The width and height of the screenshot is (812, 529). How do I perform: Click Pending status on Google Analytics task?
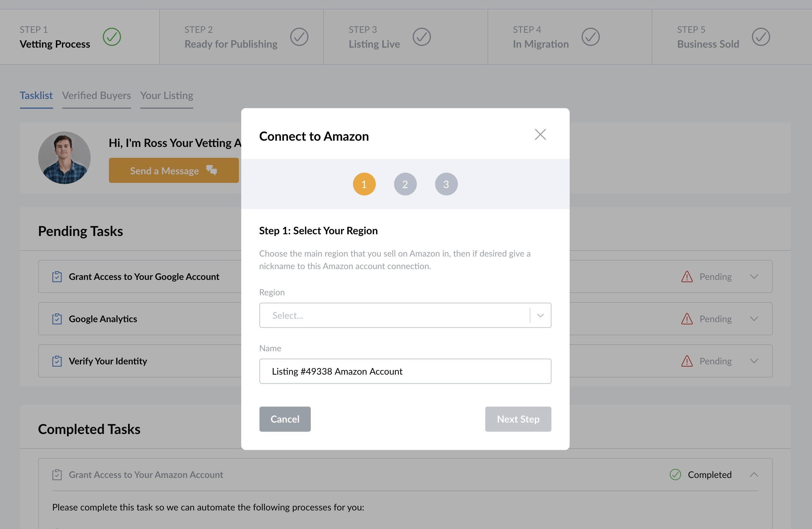pos(715,319)
